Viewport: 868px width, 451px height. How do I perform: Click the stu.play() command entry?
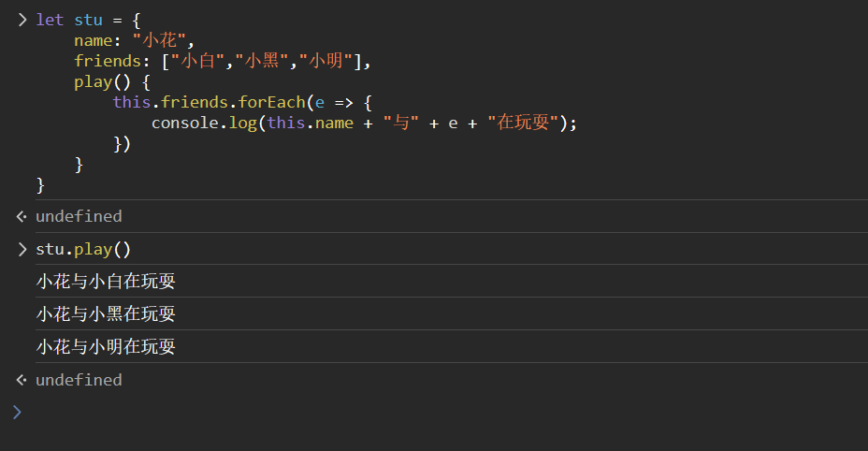tap(84, 249)
